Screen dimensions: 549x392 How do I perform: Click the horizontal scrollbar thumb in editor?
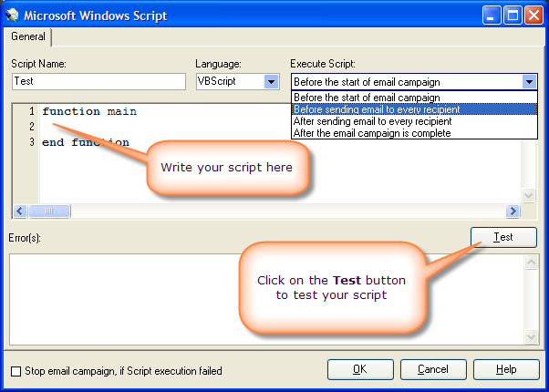point(49,211)
